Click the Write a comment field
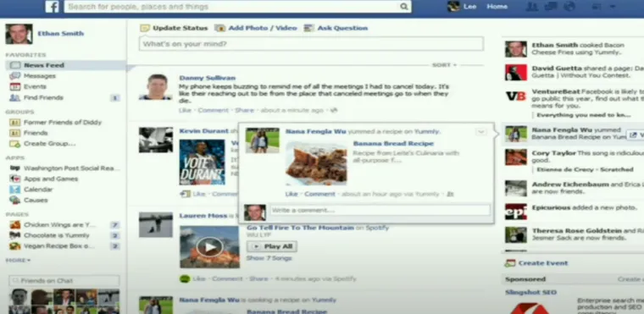 (x=380, y=210)
